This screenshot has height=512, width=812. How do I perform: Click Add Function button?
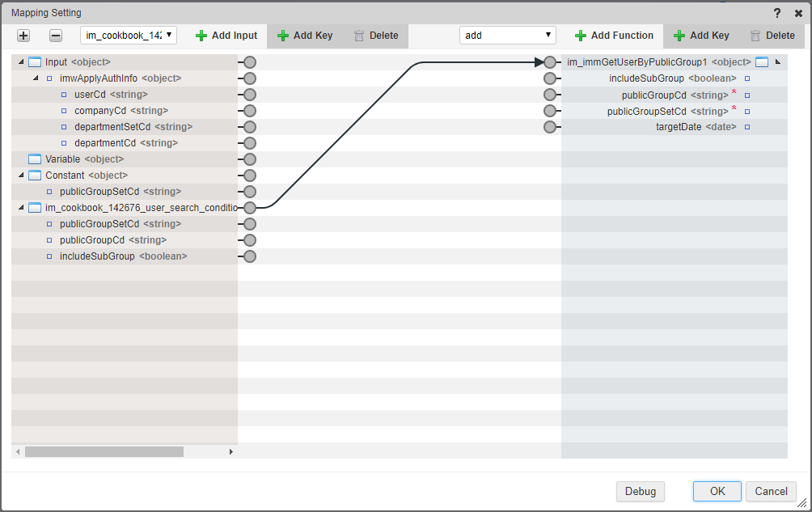pos(614,36)
